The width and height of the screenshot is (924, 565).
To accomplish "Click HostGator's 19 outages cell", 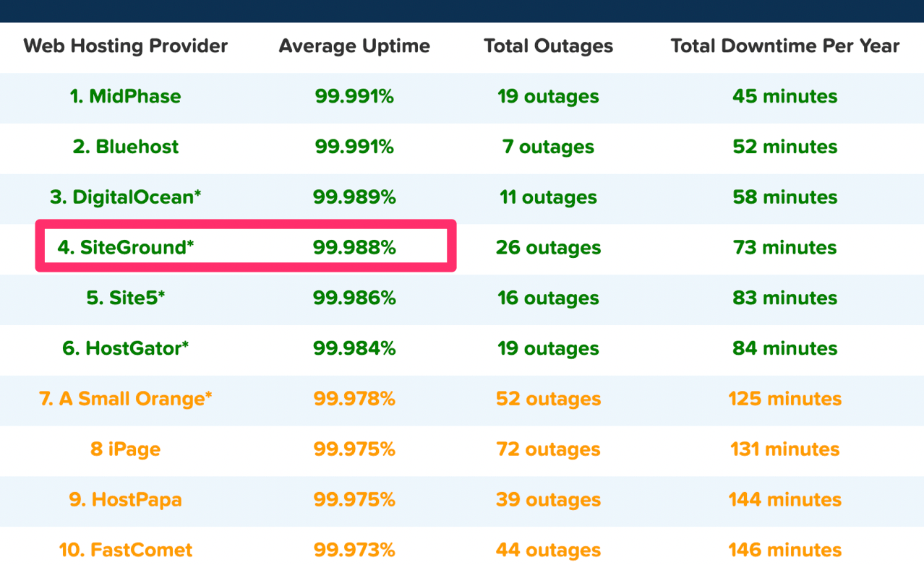I will click(x=548, y=349).
